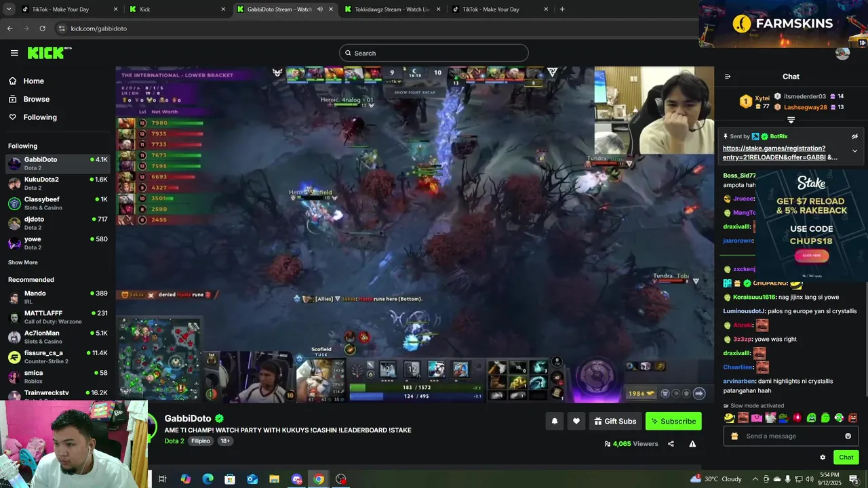Image resolution: width=868 pixels, height=488 pixels.
Task: Open recommended channel fissure_cs_a
Action: [58, 357]
